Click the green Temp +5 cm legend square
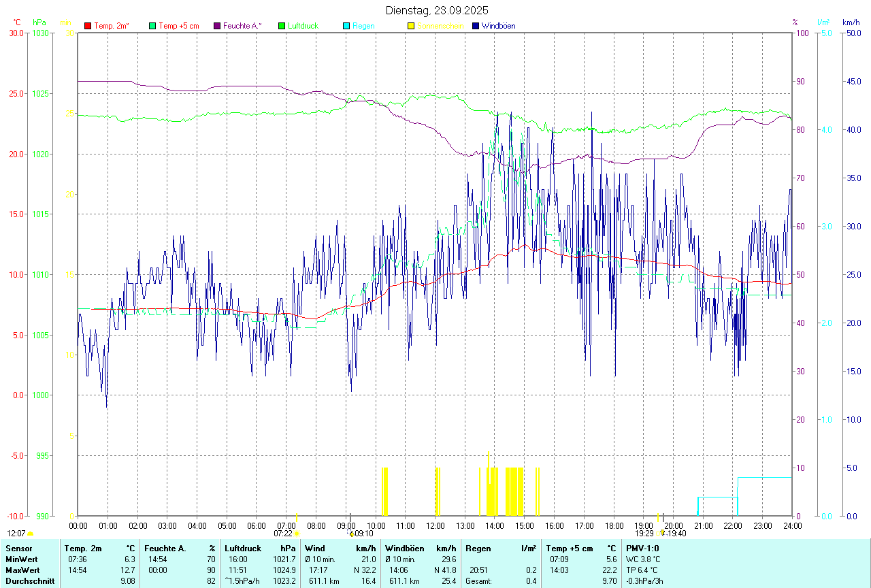The height and width of the screenshot is (588, 871). click(x=152, y=26)
